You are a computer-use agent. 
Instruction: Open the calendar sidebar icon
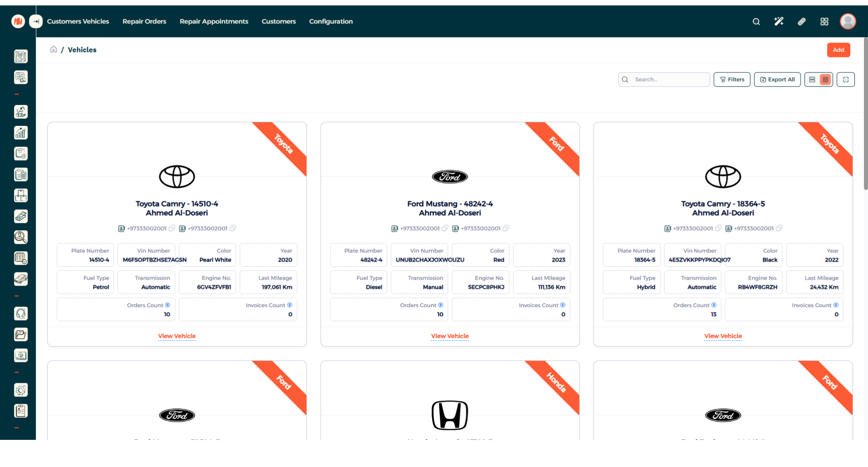pyautogui.click(x=21, y=258)
